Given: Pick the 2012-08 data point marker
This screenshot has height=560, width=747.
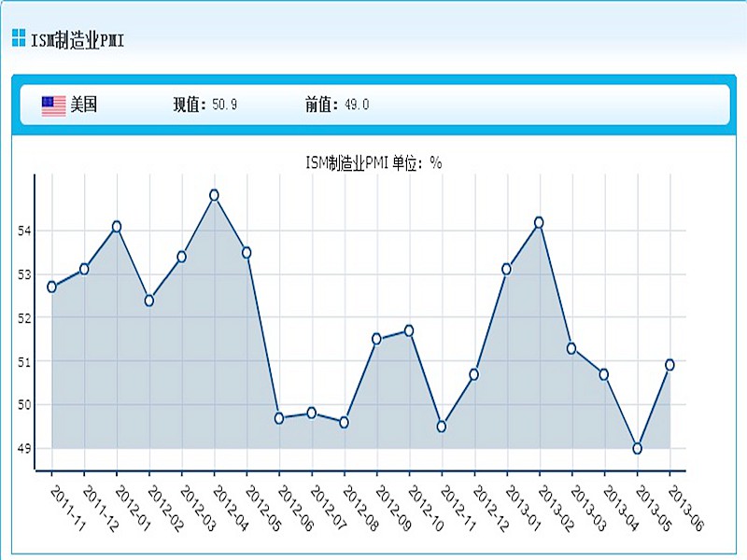Looking at the screenshot, I should click(344, 423).
